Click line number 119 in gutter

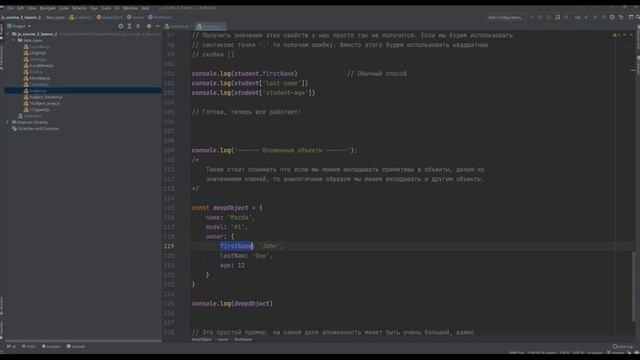(x=169, y=246)
